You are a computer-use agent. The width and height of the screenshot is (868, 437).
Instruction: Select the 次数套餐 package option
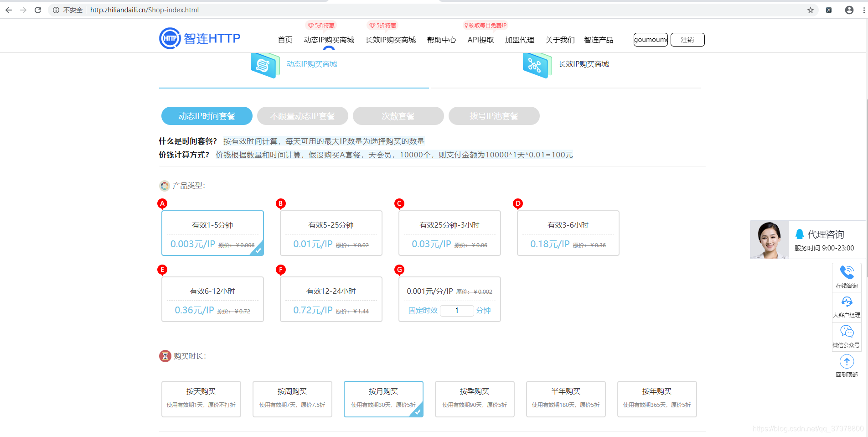point(398,116)
